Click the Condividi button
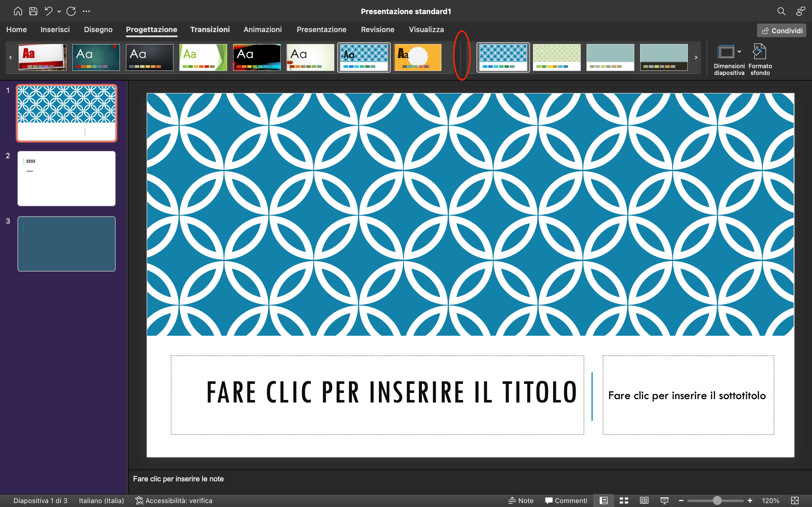 (782, 30)
